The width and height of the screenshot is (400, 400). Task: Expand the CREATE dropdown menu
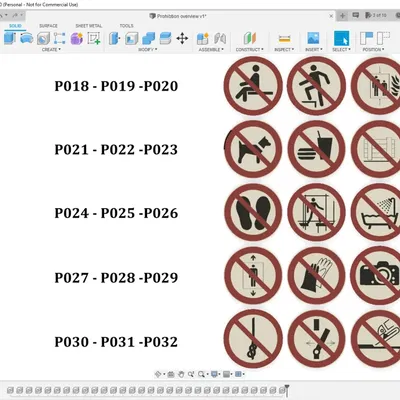point(51,50)
